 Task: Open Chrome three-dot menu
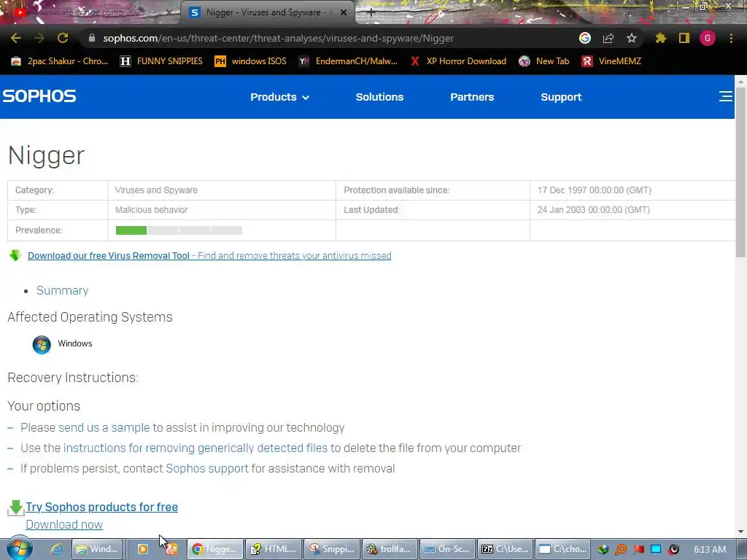(x=731, y=38)
